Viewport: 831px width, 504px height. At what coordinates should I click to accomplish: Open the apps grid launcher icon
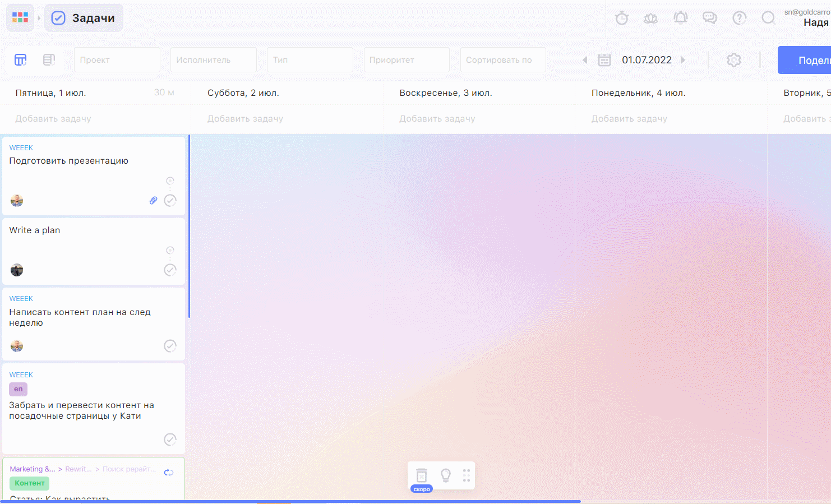(20, 18)
